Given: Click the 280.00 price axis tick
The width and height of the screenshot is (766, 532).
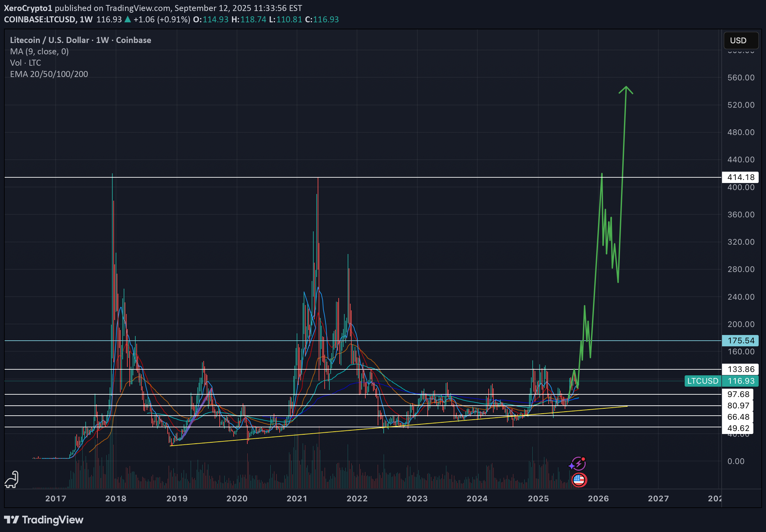Looking at the screenshot, I should pyautogui.click(x=741, y=269).
